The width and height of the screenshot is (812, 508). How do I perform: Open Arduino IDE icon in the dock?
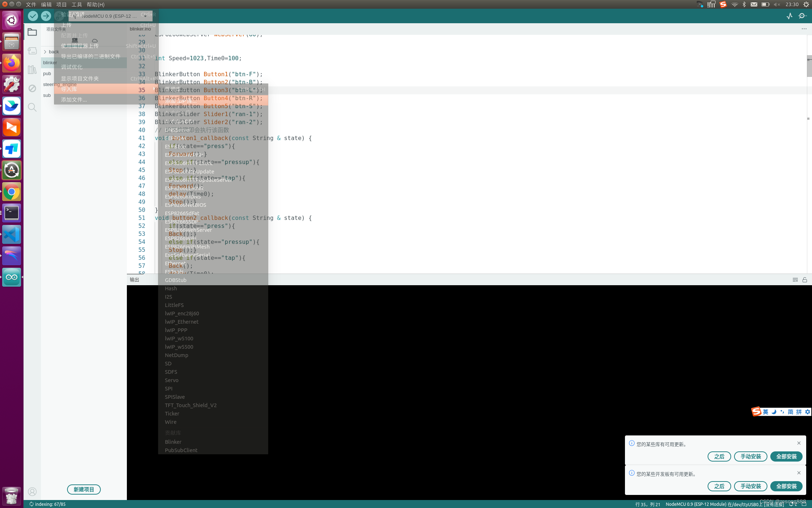pyautogui.click(x=12, y=277)
